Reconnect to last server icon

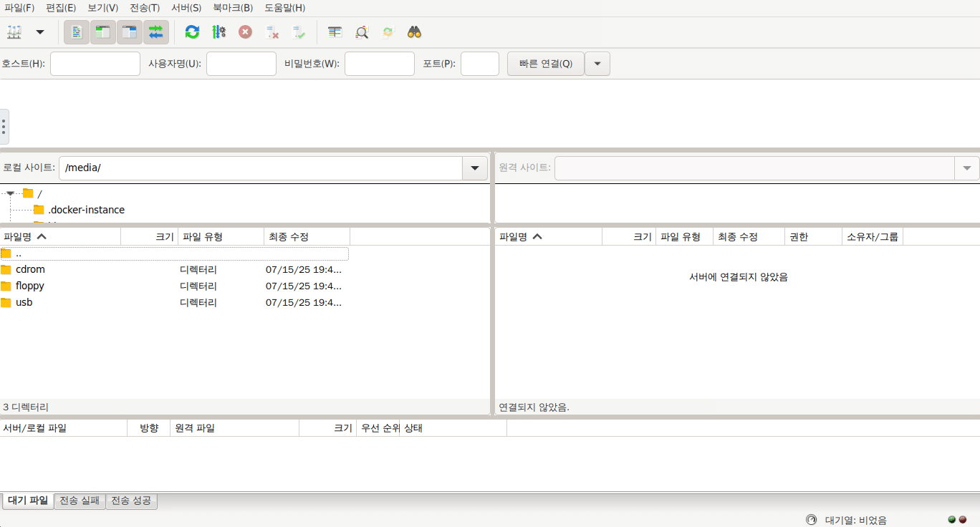coord(299,32)
